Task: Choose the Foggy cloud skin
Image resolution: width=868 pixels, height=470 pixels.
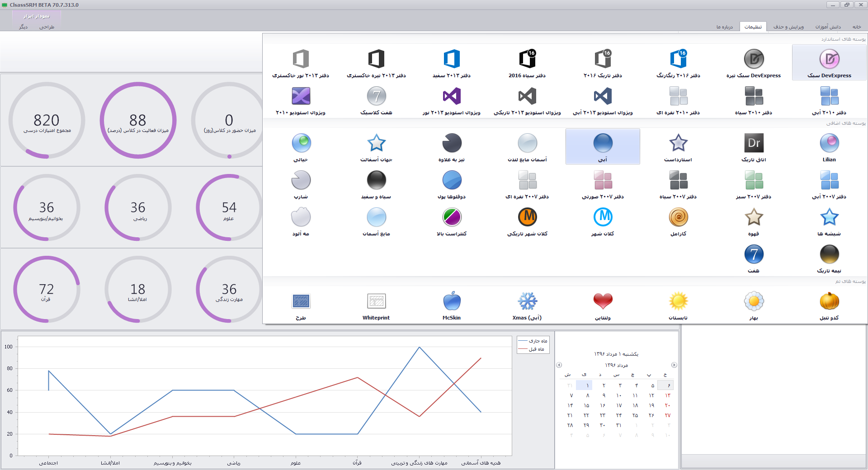Action: pyautogui.click(x=301, y=221)
